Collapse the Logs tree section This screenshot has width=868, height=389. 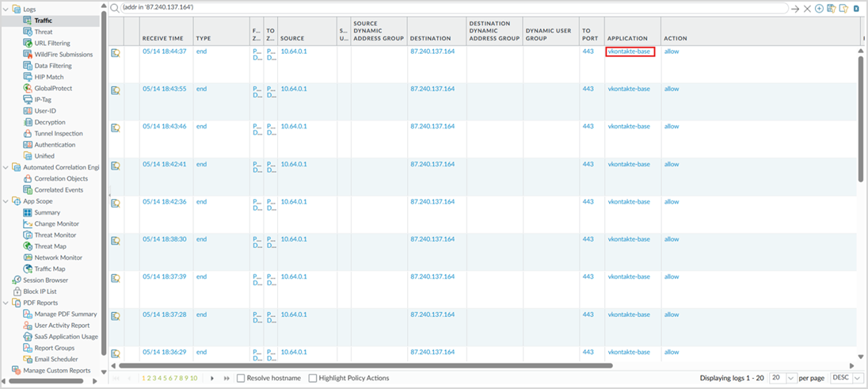[x=6, y=9]
